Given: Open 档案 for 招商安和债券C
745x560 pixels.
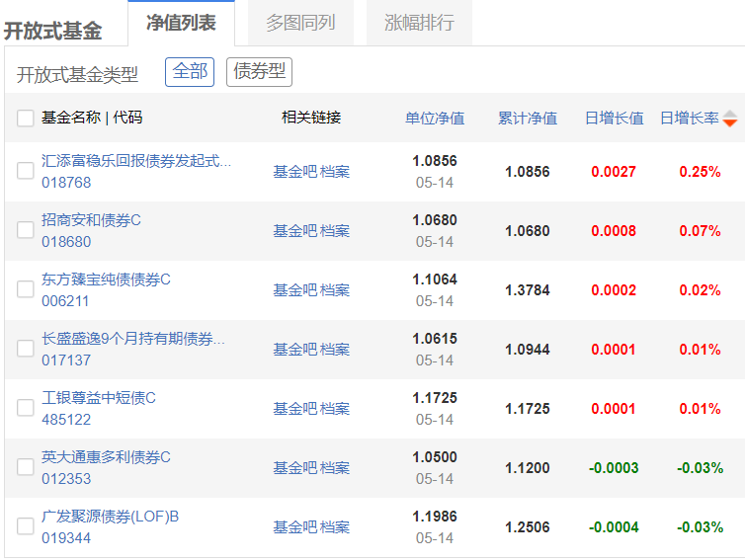Looking at the screenshot, I should click(x=335, y=231).
